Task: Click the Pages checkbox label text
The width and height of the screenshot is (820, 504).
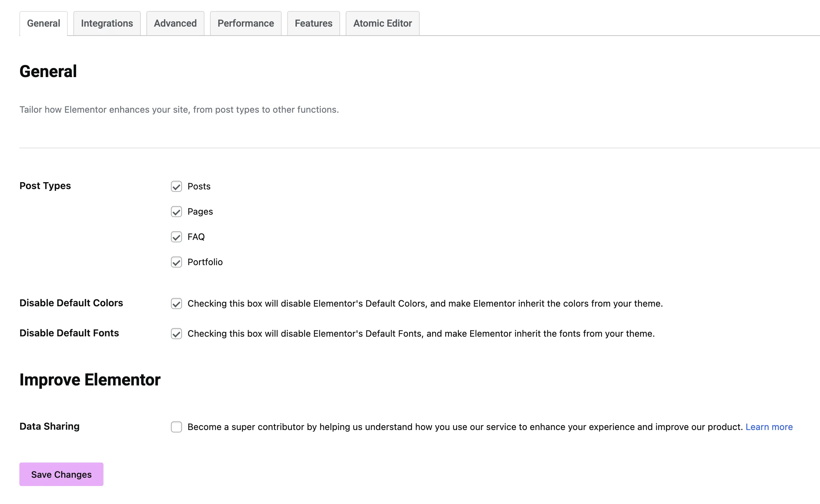Action: point(200,212)
